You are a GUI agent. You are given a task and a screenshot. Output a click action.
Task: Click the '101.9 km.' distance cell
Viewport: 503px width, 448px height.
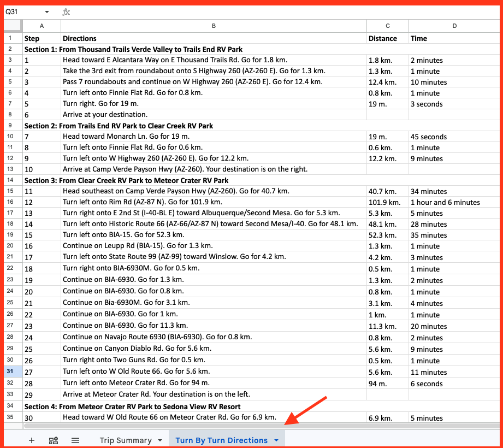[388, 202]
